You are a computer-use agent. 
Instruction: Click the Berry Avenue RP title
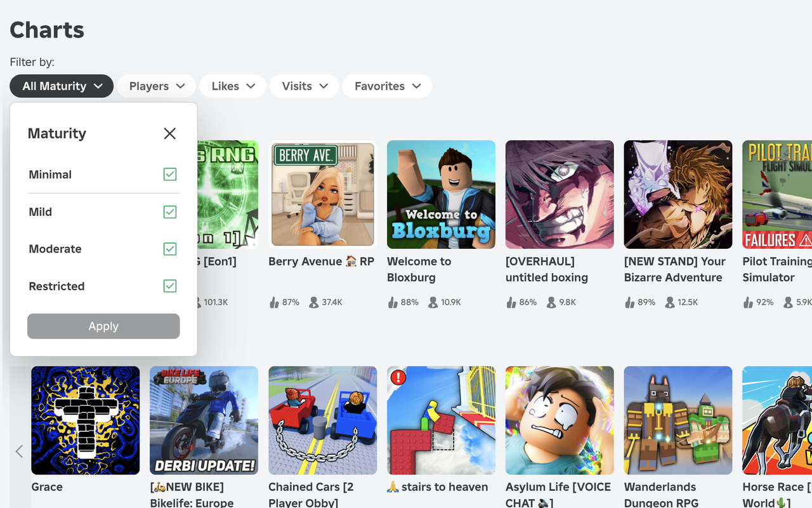click(x=321, y=262)
